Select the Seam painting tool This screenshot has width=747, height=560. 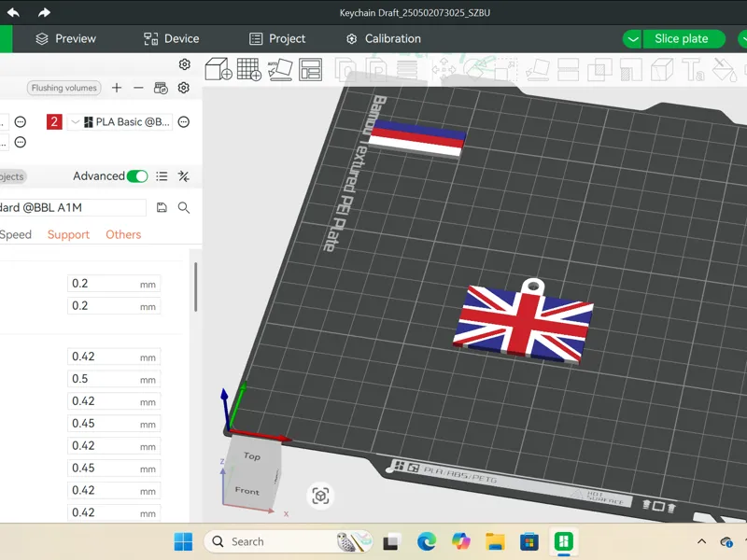click(x=662, y=69)
